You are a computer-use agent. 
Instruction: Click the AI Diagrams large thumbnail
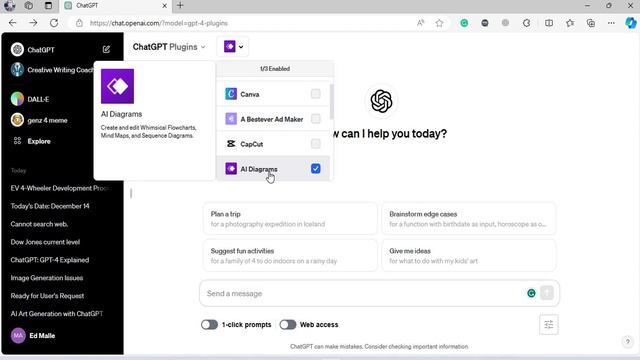118,86
